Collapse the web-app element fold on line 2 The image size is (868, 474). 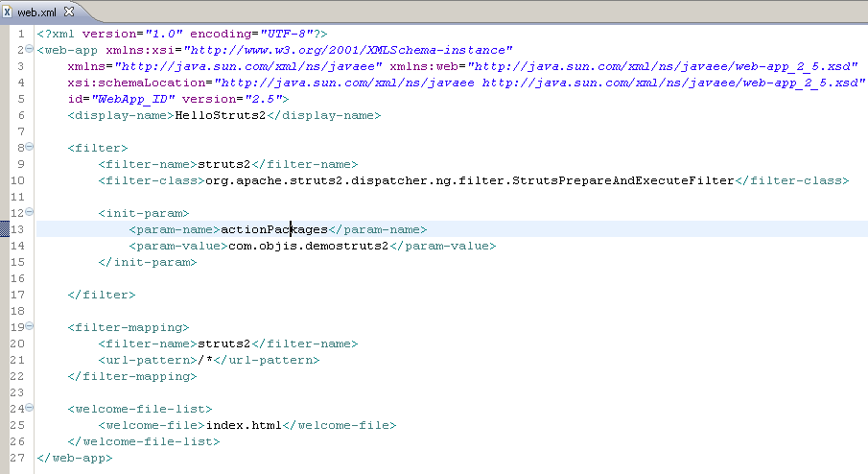[x=30, y=49]
